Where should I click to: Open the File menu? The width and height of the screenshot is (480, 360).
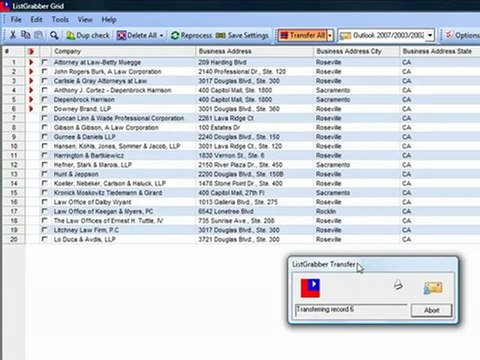click(x=16, y=20)
